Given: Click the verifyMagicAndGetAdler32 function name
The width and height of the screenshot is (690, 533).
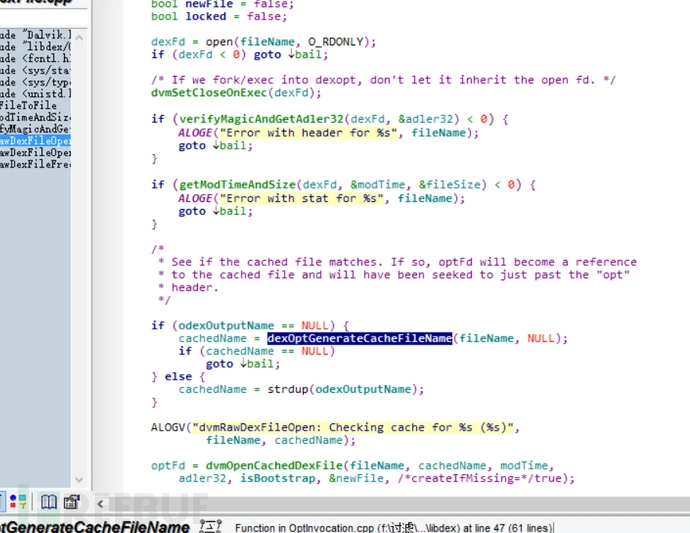Looking at the screenshot, I should pos(261,119).
